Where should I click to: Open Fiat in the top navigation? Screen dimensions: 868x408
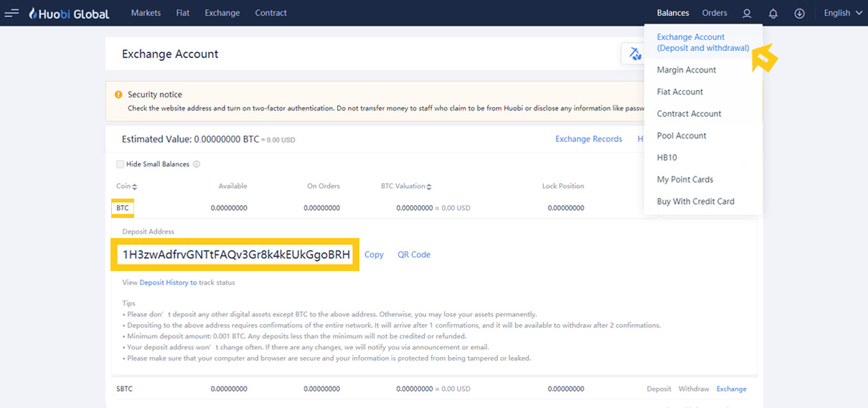183,13
